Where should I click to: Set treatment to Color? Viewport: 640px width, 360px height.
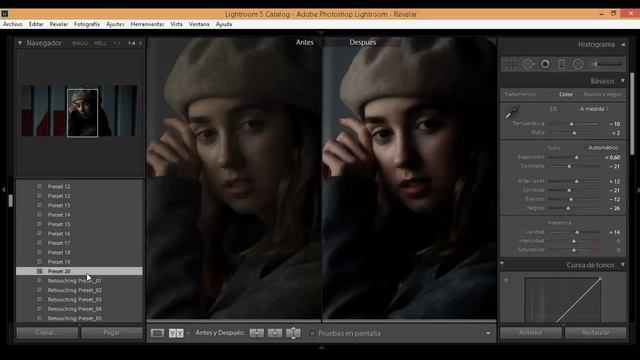[x=566, y=94]
